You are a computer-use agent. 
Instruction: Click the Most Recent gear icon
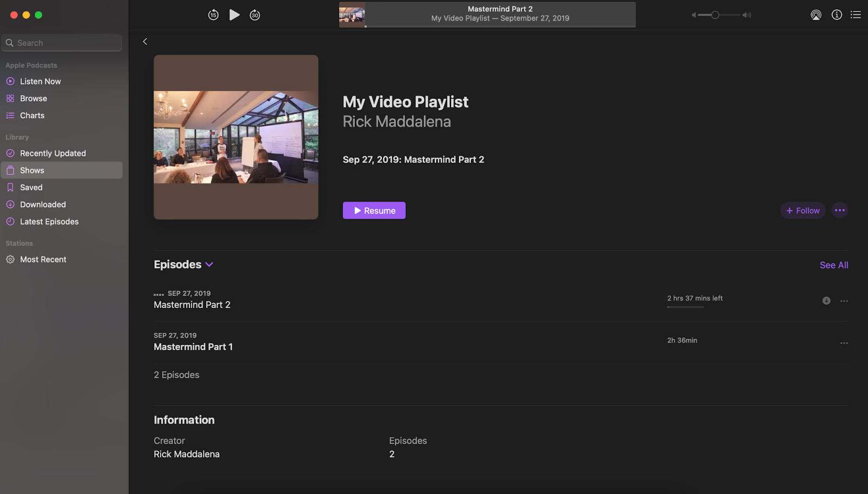pos(10,260)
